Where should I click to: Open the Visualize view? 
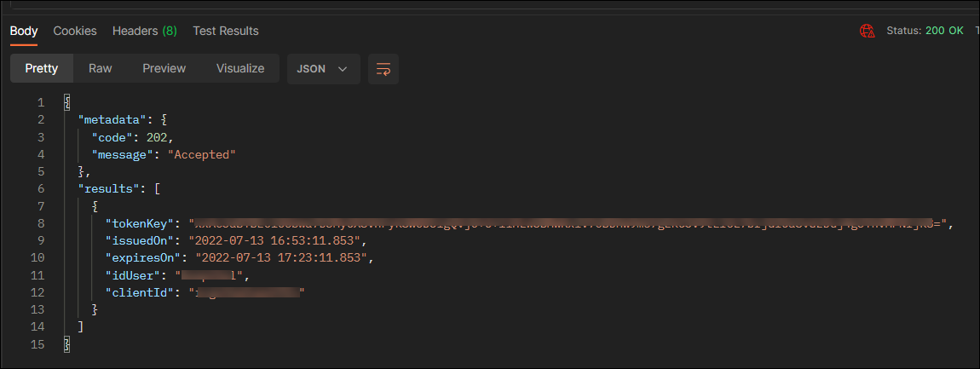(x=239, y=69)
